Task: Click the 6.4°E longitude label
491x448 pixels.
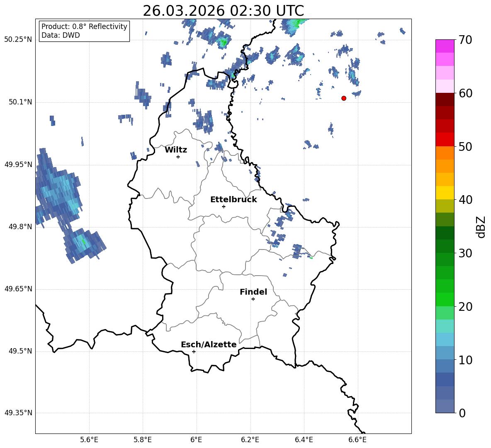Action: pyautogui.click(x=304, y=440)
